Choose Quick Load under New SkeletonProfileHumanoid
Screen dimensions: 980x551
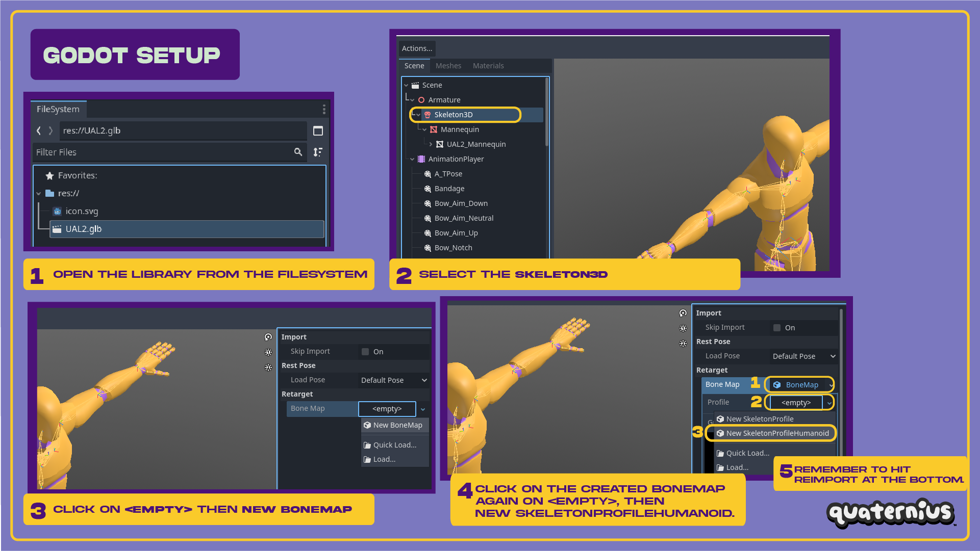[774, 453]
